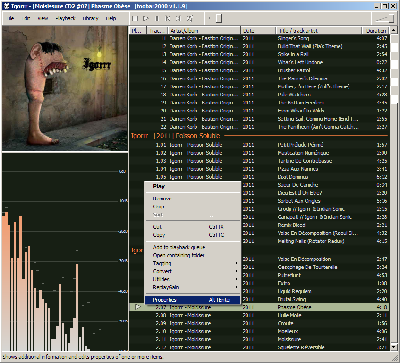Open the Playback menu in menu bar

(x=65, y=18)
